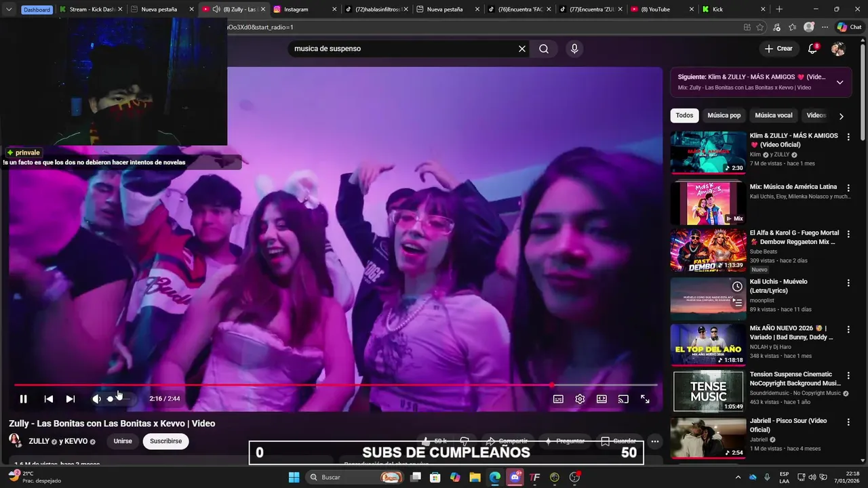Switch to Kick browser tab
The height and width of the screenshot is (488, 868).
tap(734, 9)
